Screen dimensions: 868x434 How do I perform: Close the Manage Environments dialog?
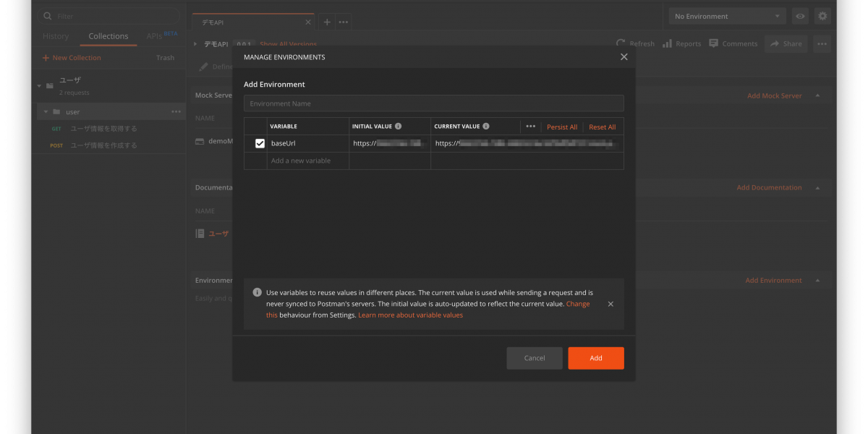pos(624,57)
